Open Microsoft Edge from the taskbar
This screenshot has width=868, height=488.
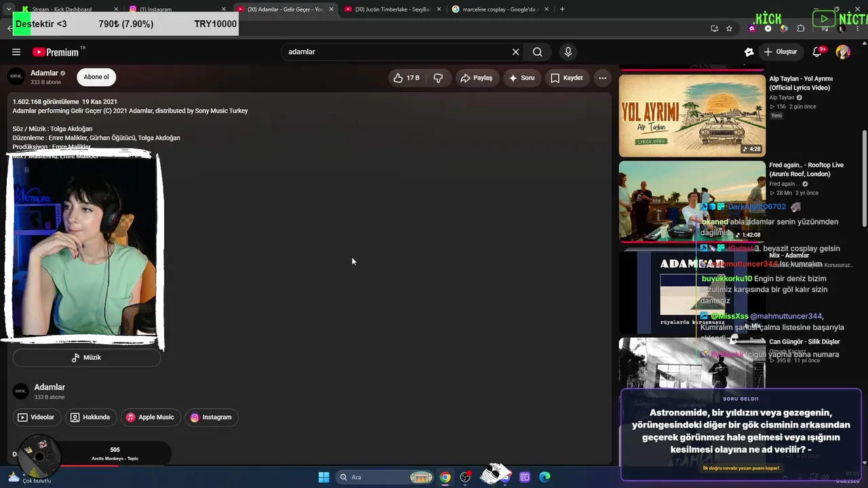(x=545, y=477)
